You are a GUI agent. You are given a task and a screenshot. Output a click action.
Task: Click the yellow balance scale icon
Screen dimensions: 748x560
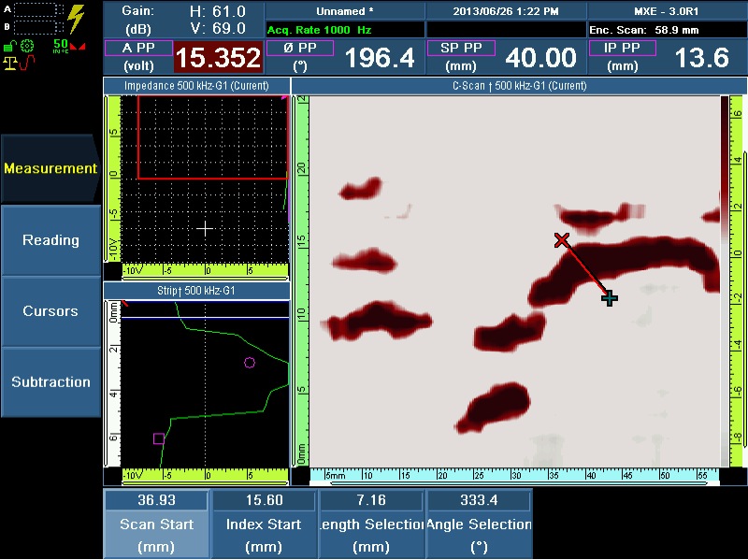11,63
